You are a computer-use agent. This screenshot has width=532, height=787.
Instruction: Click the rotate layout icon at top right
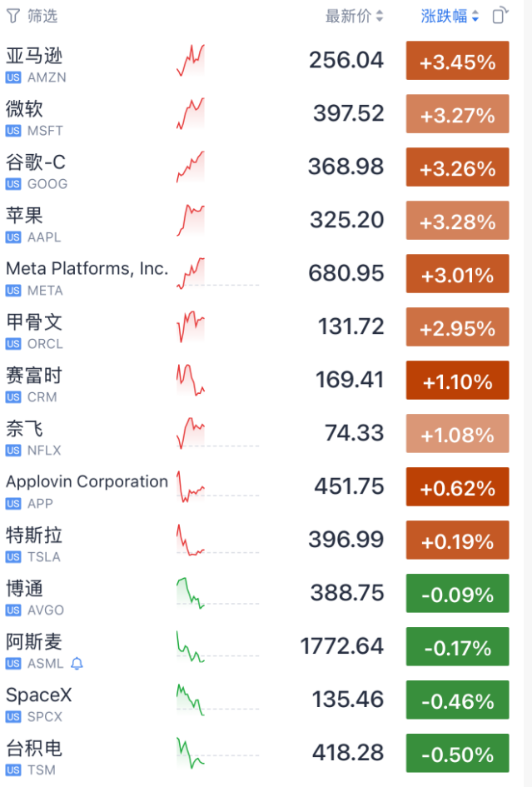point(500,16)
